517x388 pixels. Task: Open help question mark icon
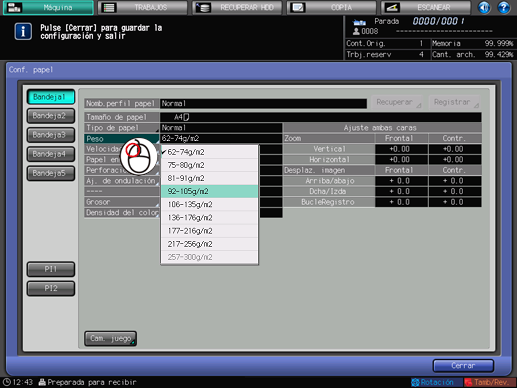pos(504,8)
